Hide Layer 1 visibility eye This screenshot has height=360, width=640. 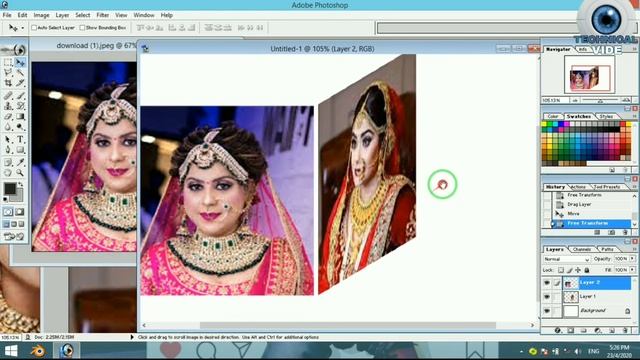pos(547,297)
